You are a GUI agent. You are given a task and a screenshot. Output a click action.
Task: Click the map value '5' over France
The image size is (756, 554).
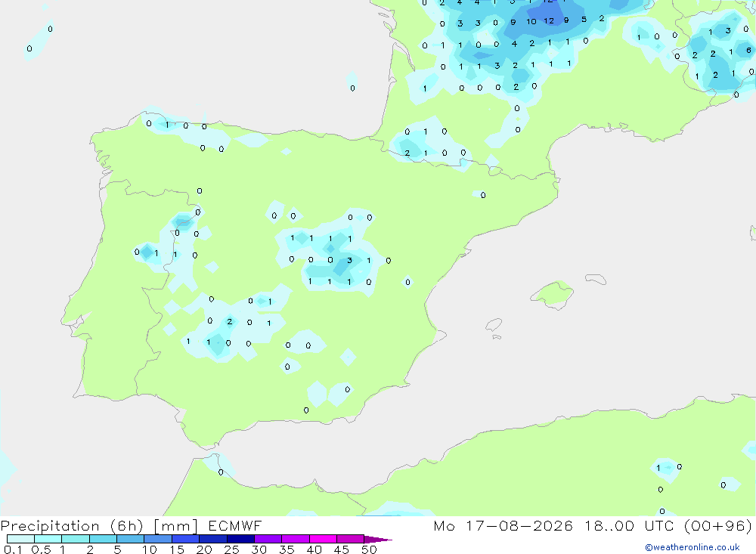(x=584, y=20)
